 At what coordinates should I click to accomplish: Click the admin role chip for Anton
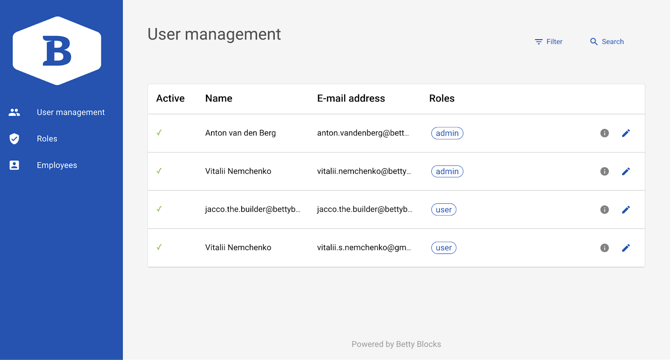click(x=447, y=133)
